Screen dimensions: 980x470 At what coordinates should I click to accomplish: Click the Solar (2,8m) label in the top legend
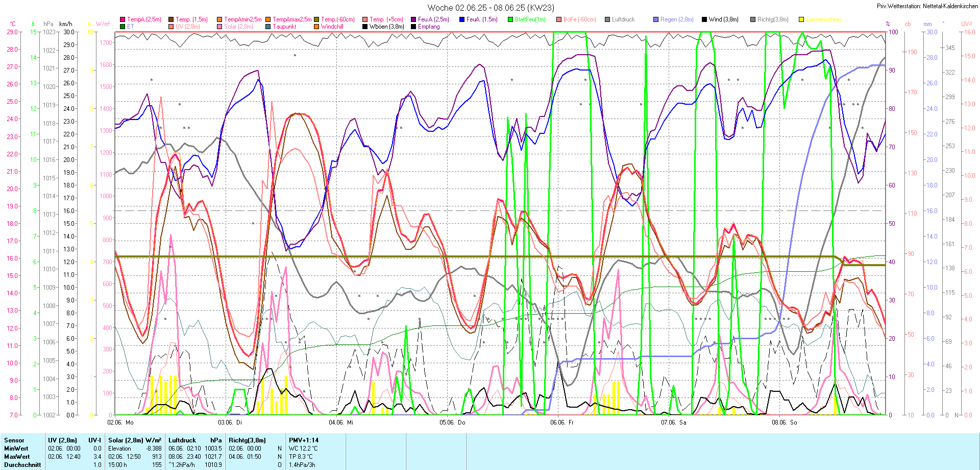pos(238,27)
